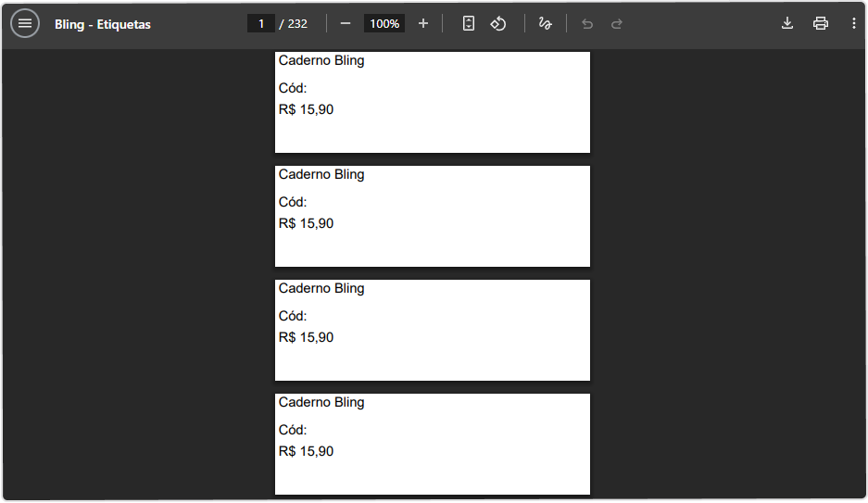Click Caderno Bling on the second label
Image resolution: width=868 pixels, height=503 pixels.
[x=321, y=175]
